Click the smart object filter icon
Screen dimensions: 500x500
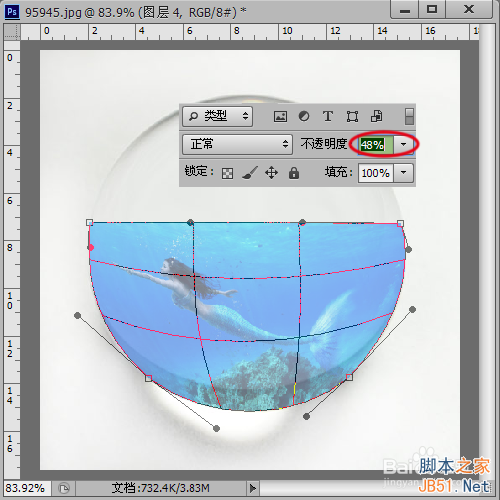click(x=377, y=116)
